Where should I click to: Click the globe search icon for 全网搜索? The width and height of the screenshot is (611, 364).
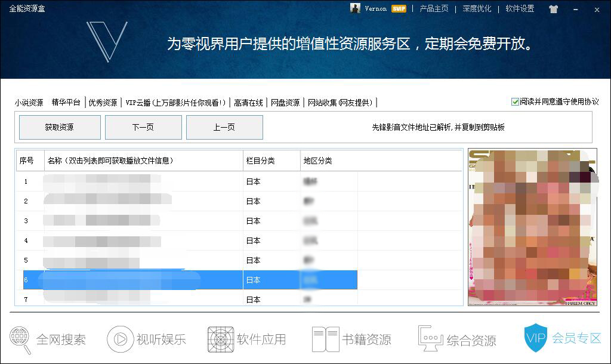(x=20, y=339)
